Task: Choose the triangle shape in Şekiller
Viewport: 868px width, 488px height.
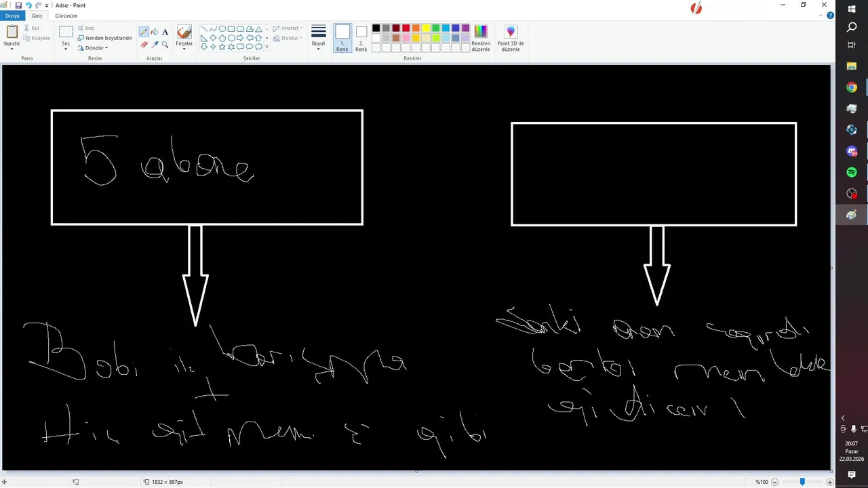Action: [258, 29]
